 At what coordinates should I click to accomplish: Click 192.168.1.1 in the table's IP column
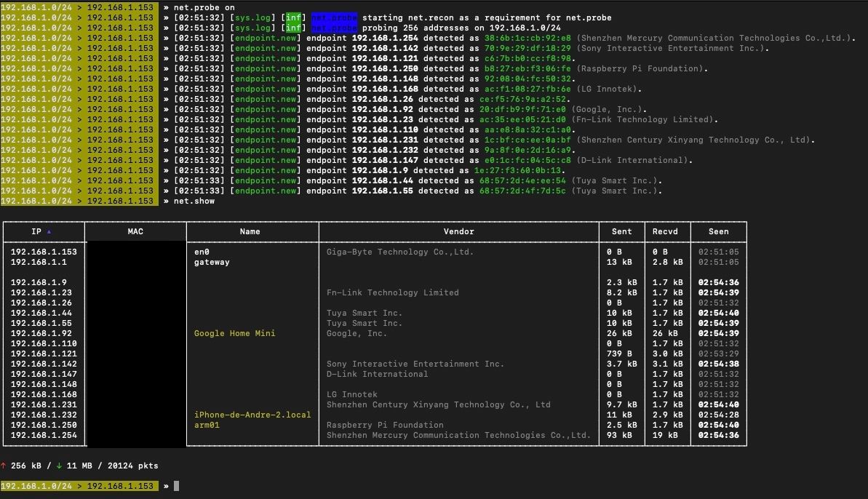39,262
